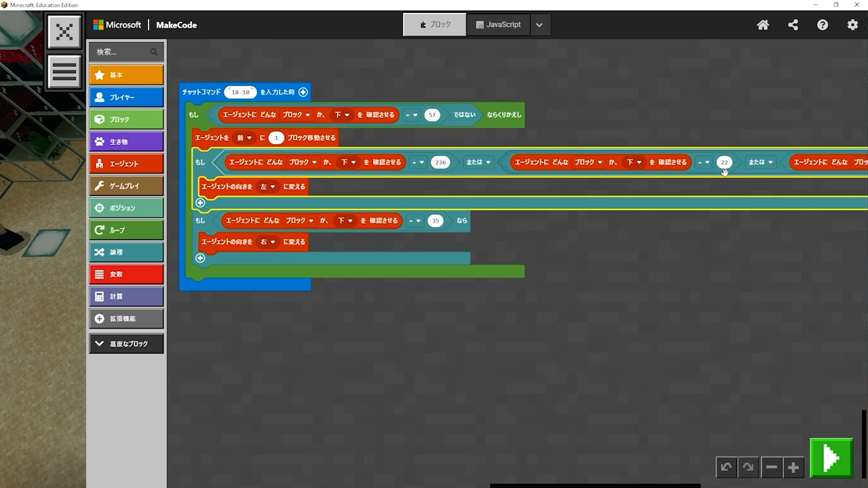Expand the 高度なブロック section
The image size is (868, 488).
tap(126, 344)
